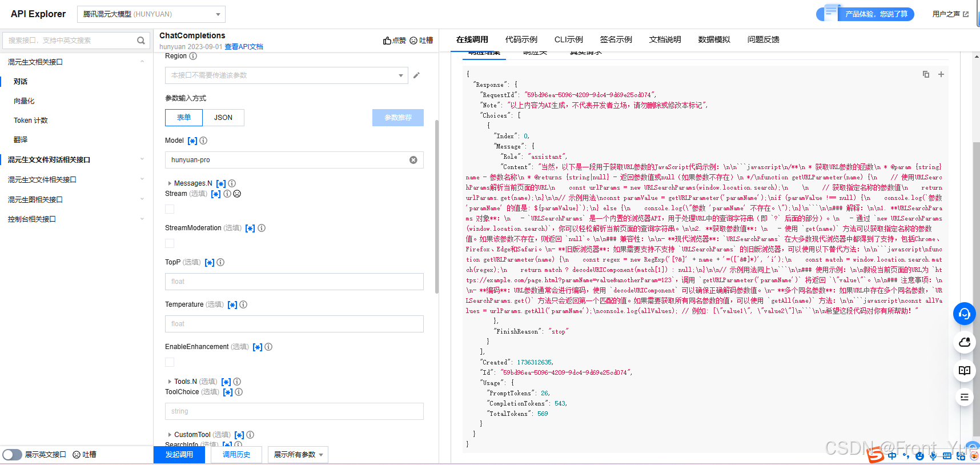
Task: Select 向量化 in the sidebar
Action: click(24, 101)
